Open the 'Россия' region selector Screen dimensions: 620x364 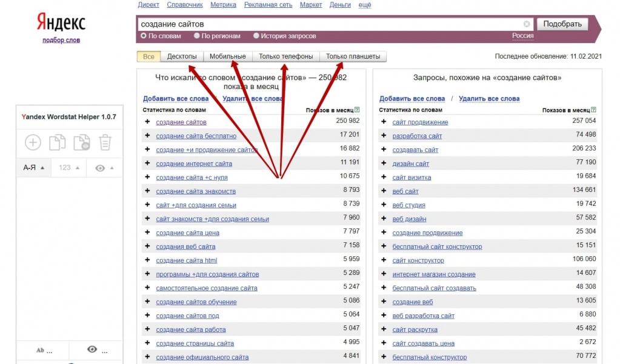(x=522, y=36)
